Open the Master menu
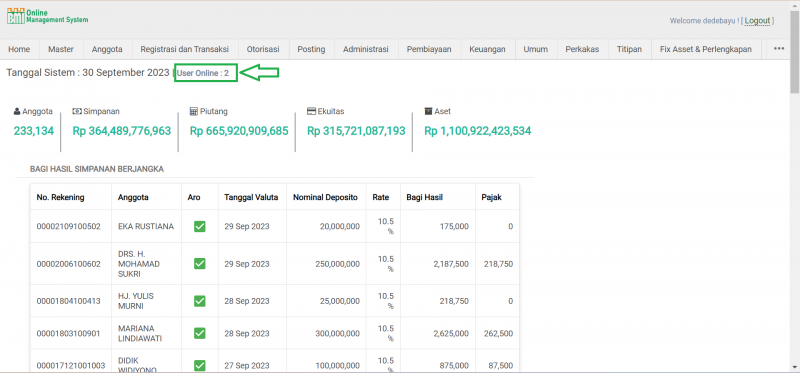This screenshot has width=800, height=373. click(61, 49)
